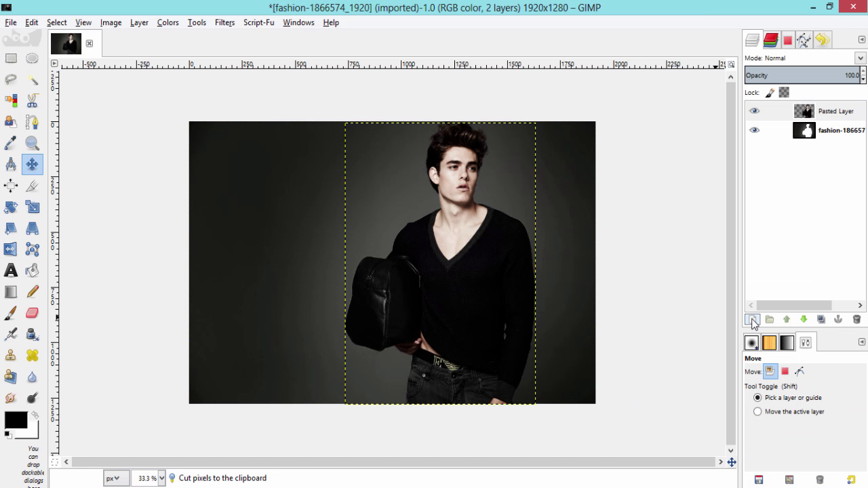
Task: Select the Crop tool
Action: pos(32,185)
